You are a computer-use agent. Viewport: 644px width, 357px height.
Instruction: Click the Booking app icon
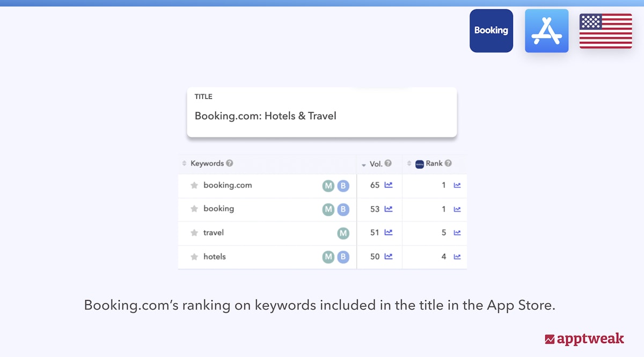(491, 31)
